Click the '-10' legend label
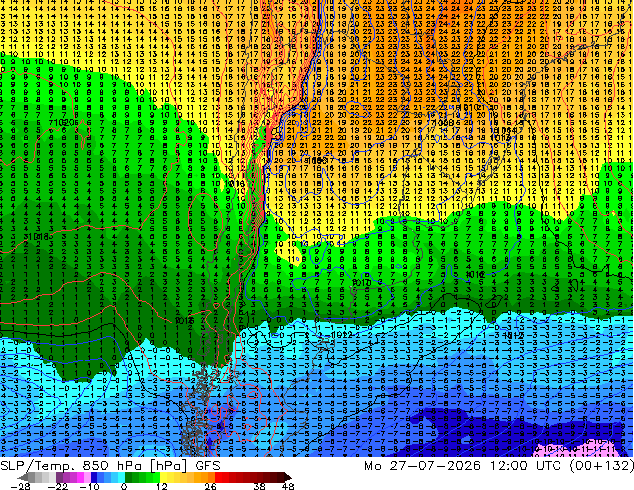The image size is (634, 490). coord(89,486)
